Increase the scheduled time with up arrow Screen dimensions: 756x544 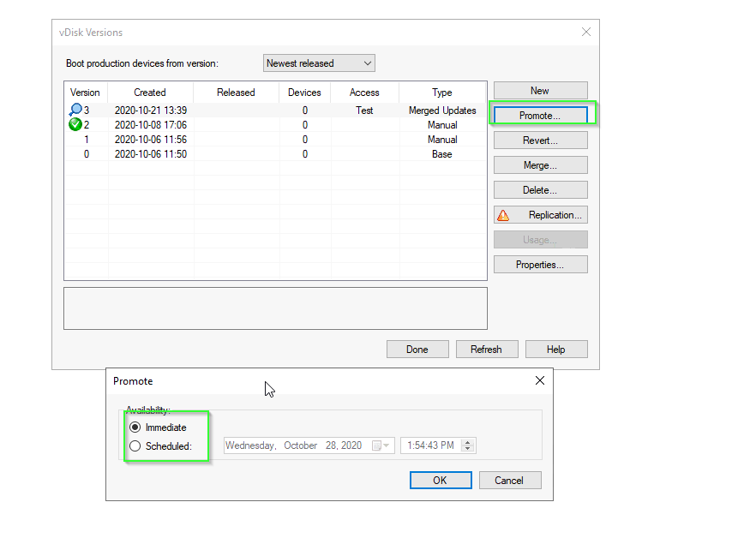pyautogui.click(x=467, y=442)
